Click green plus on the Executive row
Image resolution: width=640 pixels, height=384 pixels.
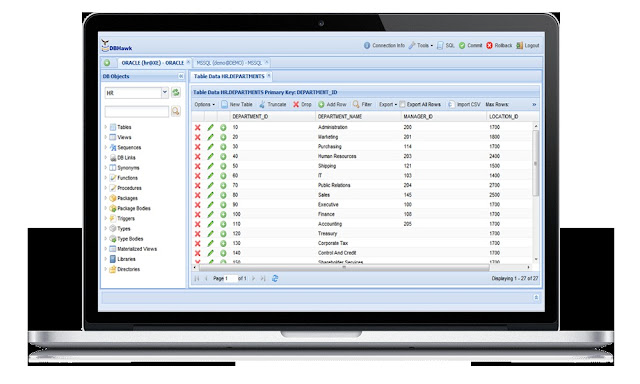pyautogui.click(x=223, y=204)
